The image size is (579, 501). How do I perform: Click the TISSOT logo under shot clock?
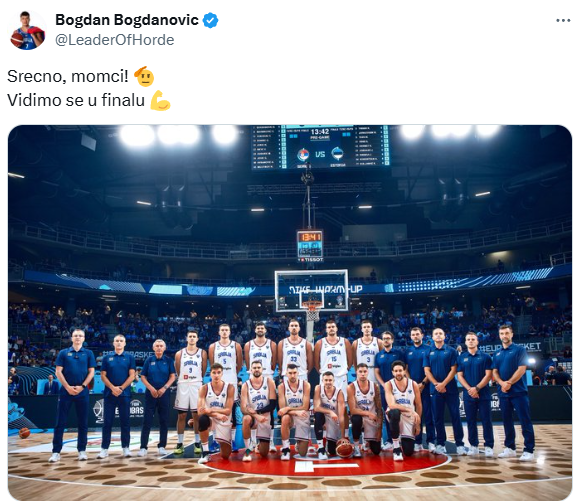tap(311, 260)
